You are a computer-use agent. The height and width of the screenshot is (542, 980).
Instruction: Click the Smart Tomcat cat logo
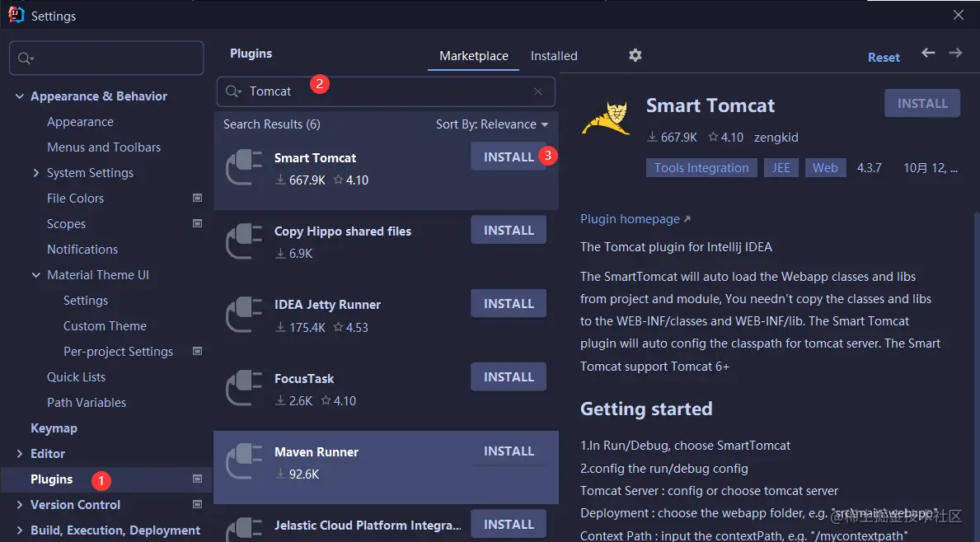click(x=606, y=118)
